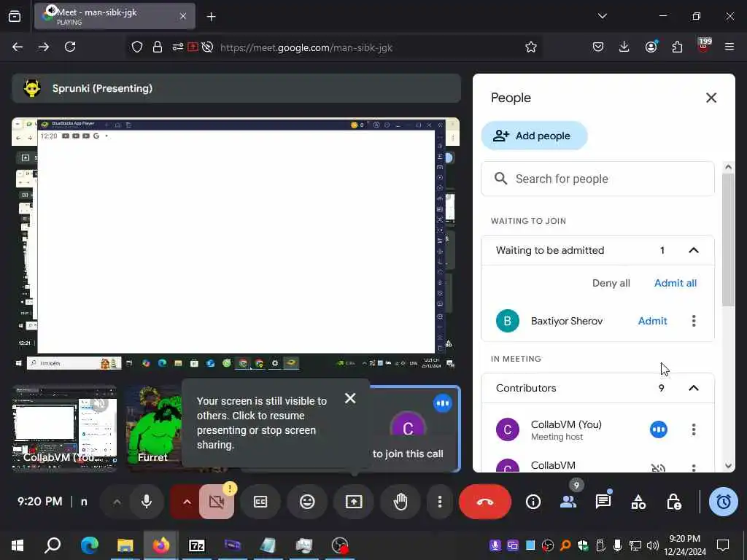This screenshot has height=560, width=747.
Task: Open the extension icon with 199 badge
Action: [704, 46]
